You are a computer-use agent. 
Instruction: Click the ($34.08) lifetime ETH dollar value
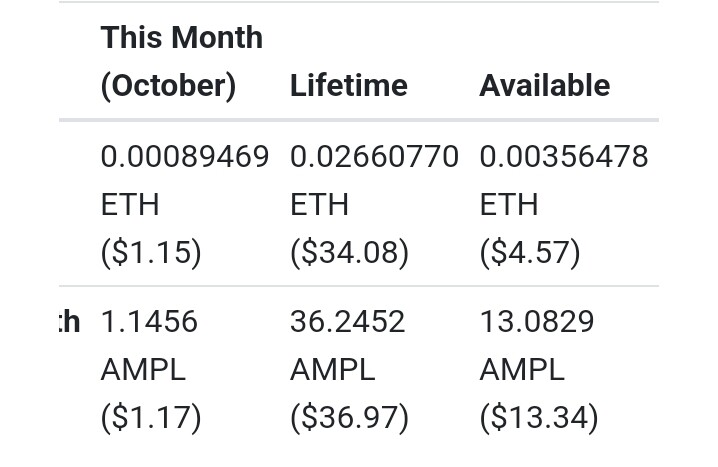tap(349, 252)
